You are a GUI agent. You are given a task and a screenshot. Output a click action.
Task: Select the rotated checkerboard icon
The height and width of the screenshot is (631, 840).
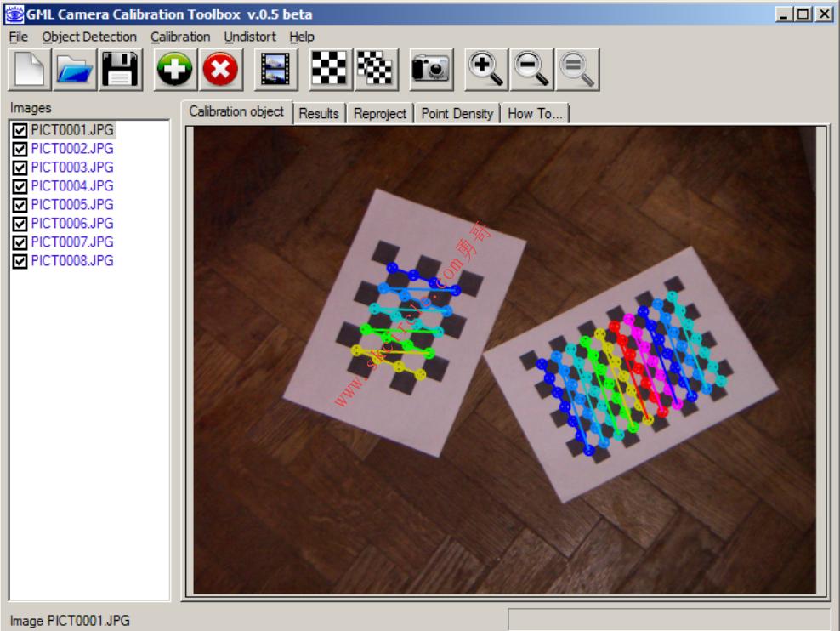click(376, 69)
